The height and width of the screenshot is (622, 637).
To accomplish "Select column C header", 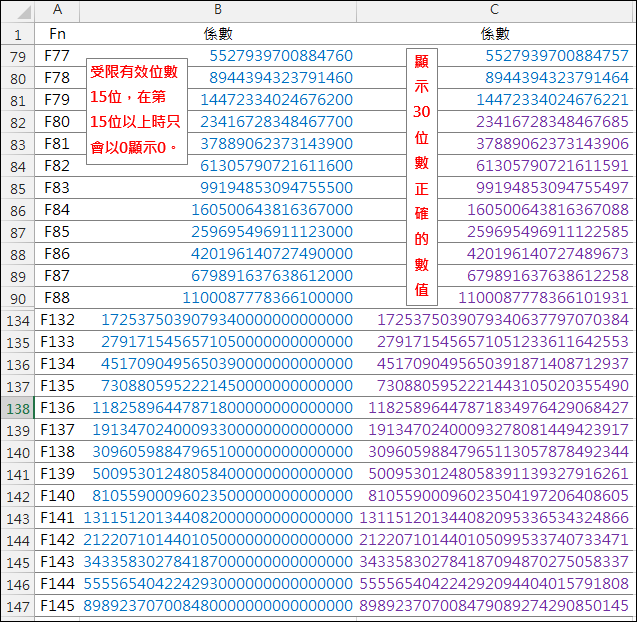I will (494, 9).
